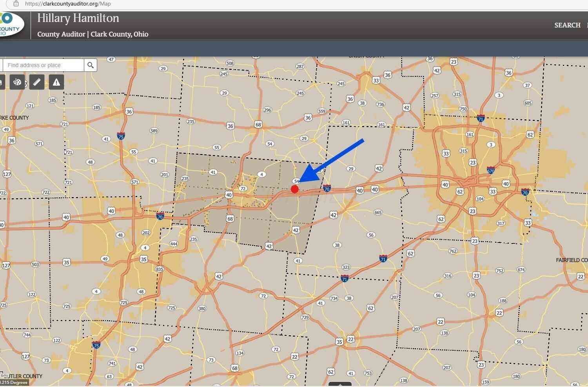Open the basemap palette tool
This screenshot has width=588, height=387.
[17, 82]
